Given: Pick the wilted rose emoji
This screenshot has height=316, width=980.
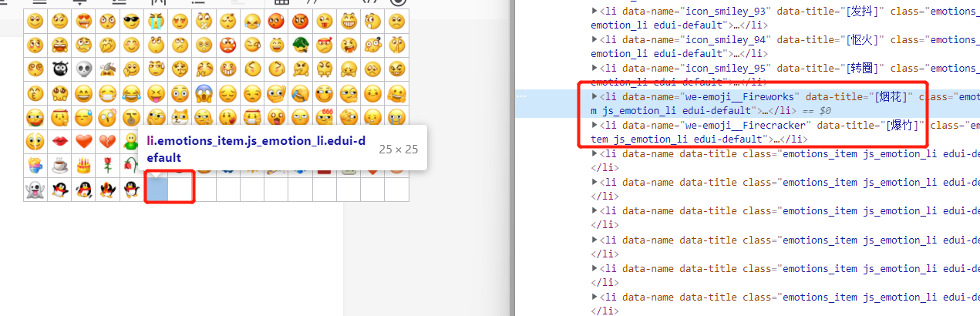Looking at the screenshot, I should click(x=132, y=166).
